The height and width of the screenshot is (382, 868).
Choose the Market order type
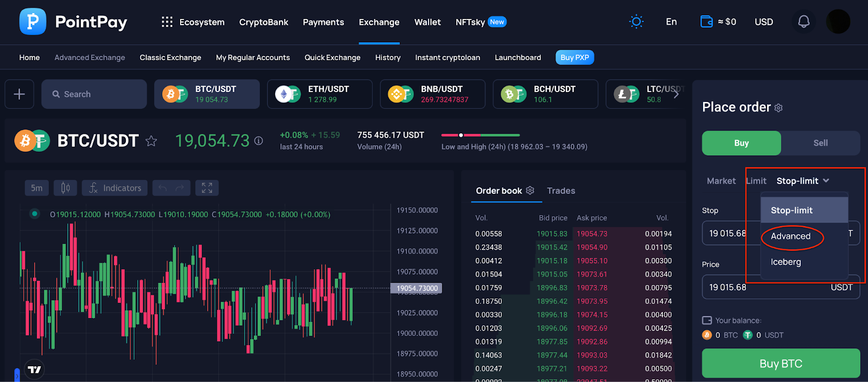(x=721, y=181)
